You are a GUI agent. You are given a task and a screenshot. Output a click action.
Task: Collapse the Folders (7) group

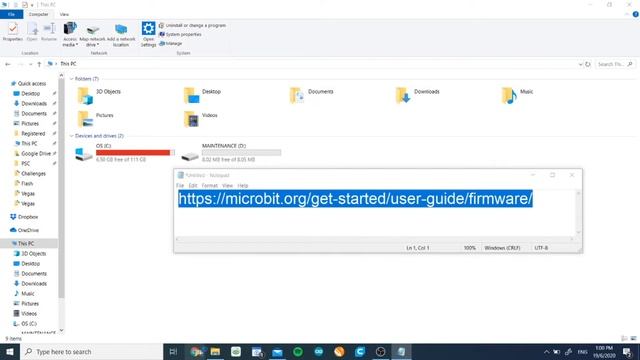point(71,79)
